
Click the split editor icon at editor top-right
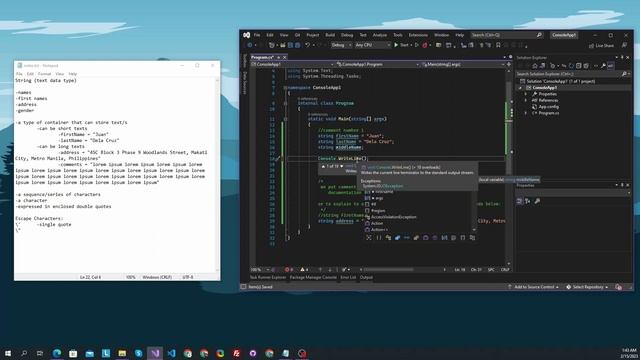(x=509, y=64)
